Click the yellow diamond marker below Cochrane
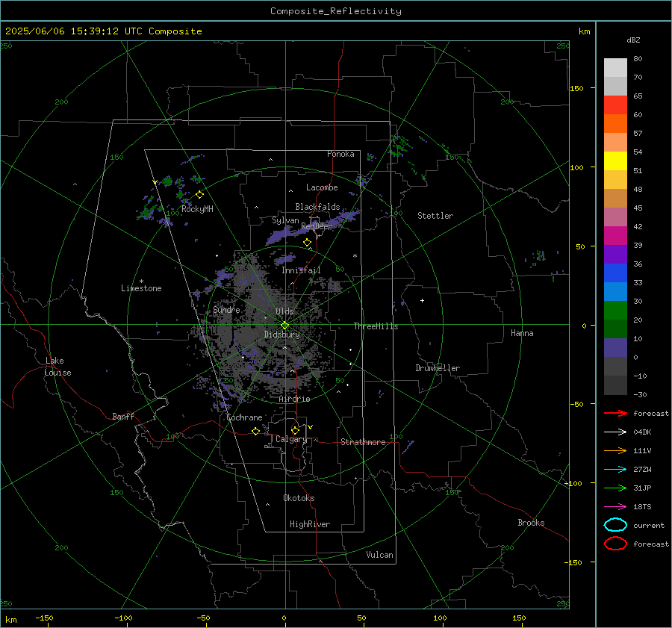Viewport: 672px width, 628px height. (255, 431)
